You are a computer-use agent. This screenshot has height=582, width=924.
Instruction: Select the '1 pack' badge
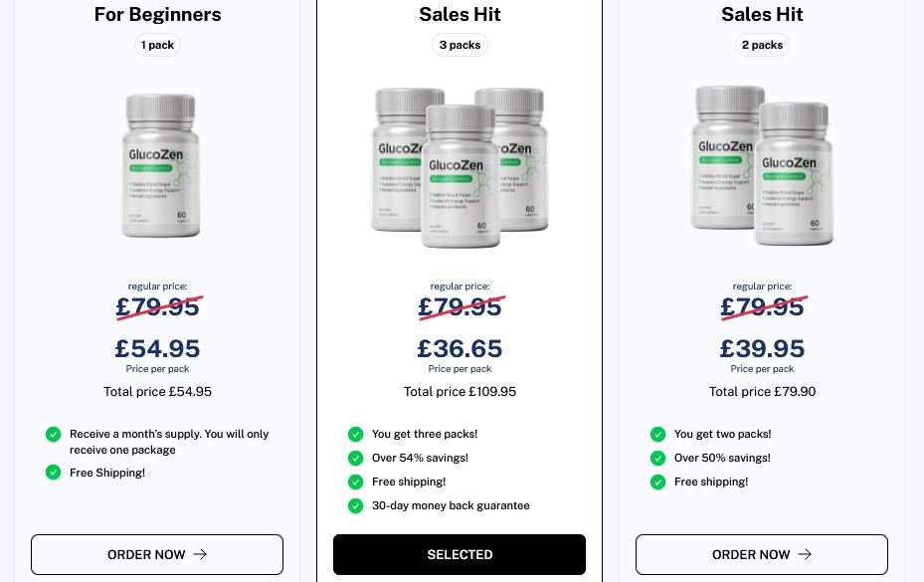pyautogui.click(x=157, y=45)
